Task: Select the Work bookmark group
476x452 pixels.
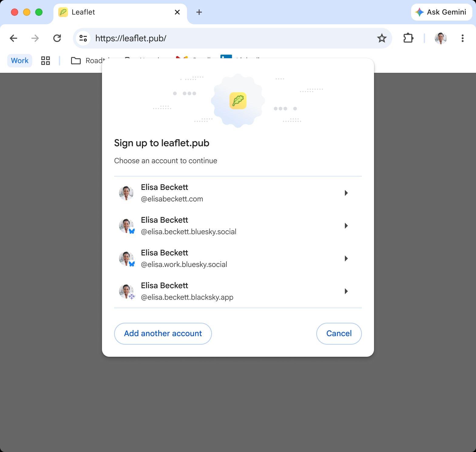Action: coord(20,61)
